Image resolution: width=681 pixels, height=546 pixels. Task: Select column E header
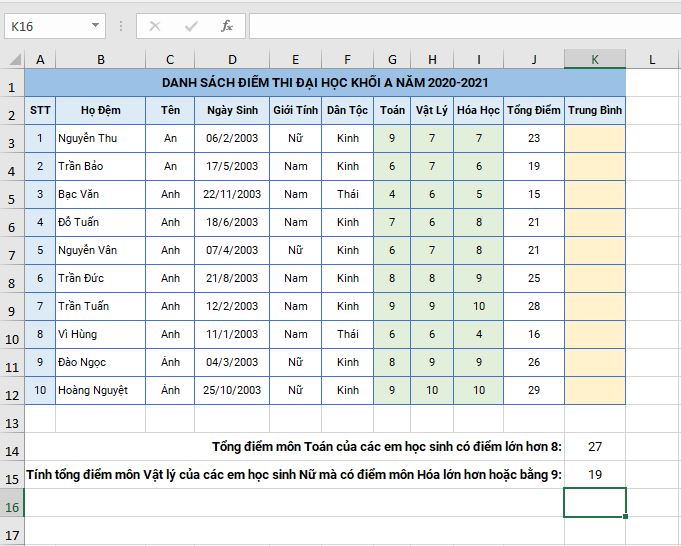tap(295, 60)
